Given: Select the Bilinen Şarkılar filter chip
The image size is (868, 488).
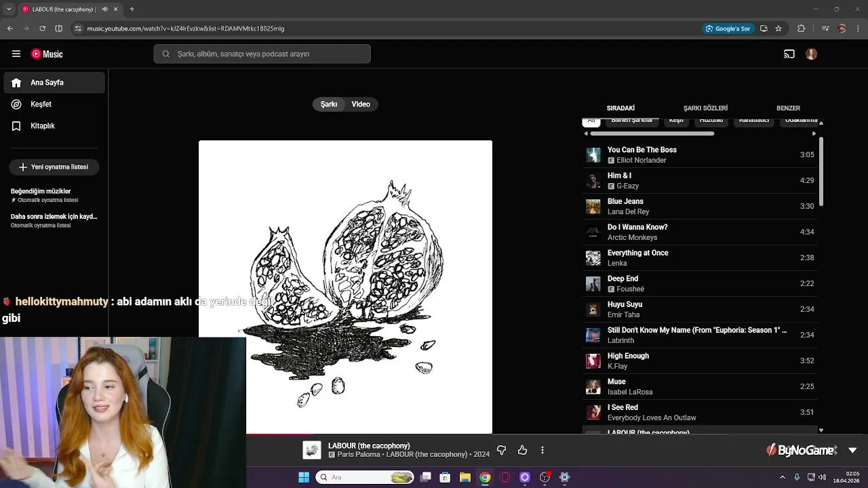Looking at the screenshot, I should [x=631, y=121].
